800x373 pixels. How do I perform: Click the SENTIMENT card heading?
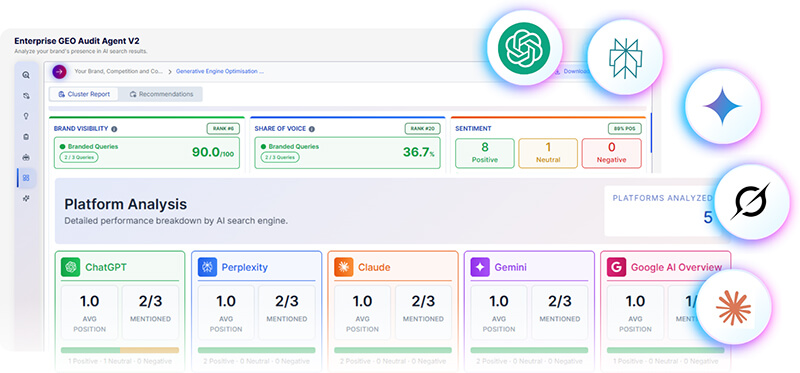[473, 129]
